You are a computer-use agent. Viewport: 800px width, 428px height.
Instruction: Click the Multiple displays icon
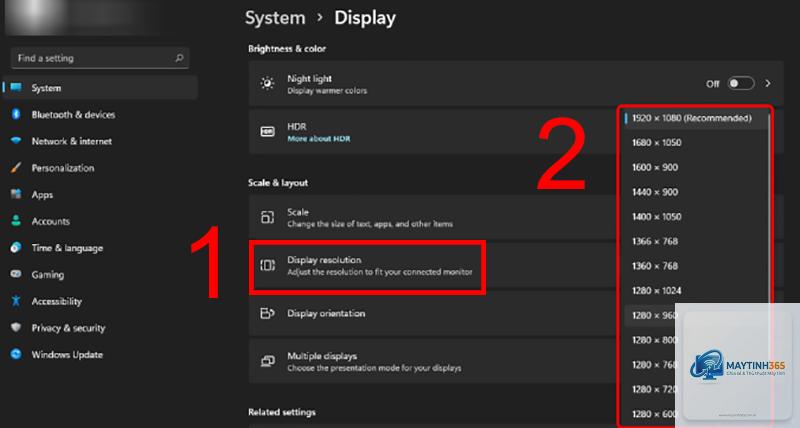267,361
